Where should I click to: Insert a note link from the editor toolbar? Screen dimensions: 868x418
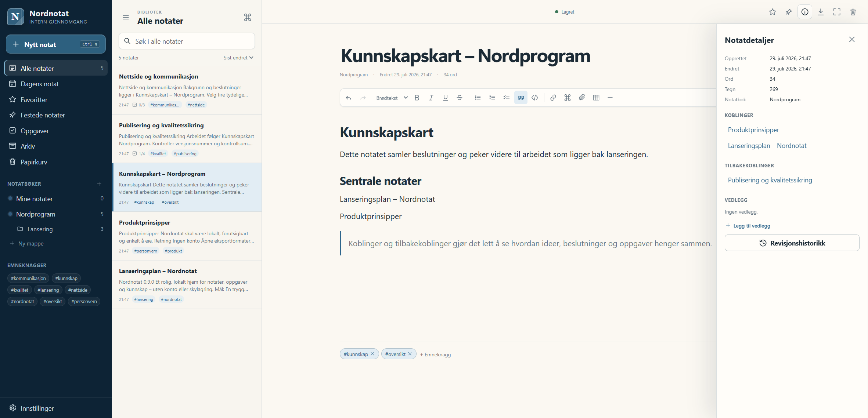tap(568, 98)
